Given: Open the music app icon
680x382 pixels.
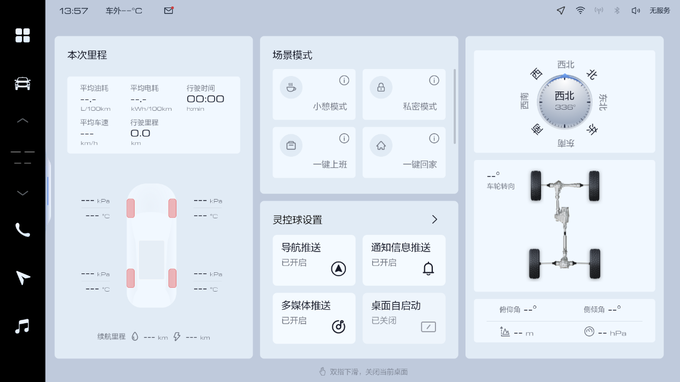Looking at the screenshot, I should 23,326.
